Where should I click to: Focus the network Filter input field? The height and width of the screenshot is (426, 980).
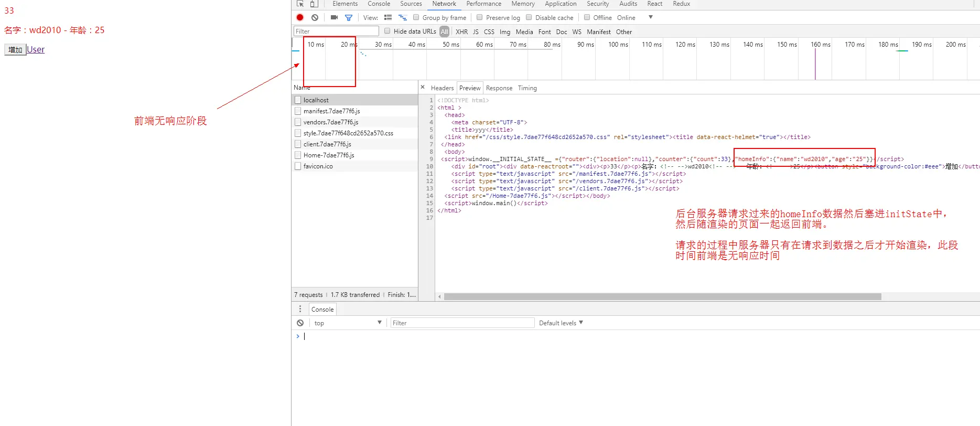[336, 31]
